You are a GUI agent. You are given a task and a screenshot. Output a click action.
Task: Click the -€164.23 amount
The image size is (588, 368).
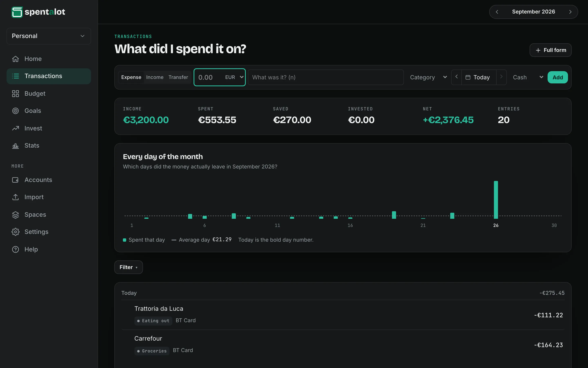click(x=548, y=345)
